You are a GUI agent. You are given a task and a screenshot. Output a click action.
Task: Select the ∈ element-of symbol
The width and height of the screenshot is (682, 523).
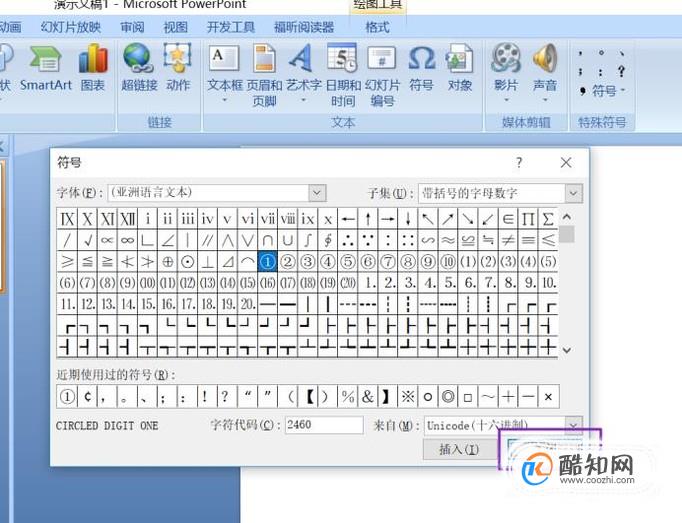[508, 218]
